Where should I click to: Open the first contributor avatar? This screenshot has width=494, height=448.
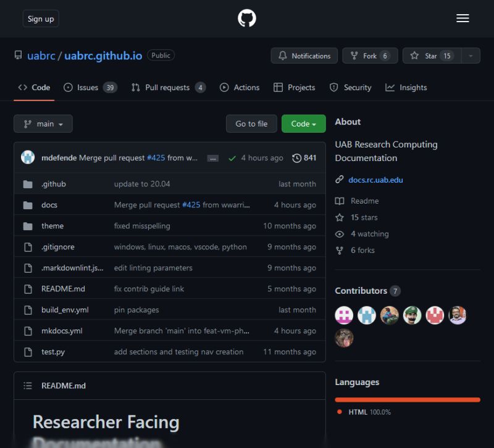click(344, 315)
